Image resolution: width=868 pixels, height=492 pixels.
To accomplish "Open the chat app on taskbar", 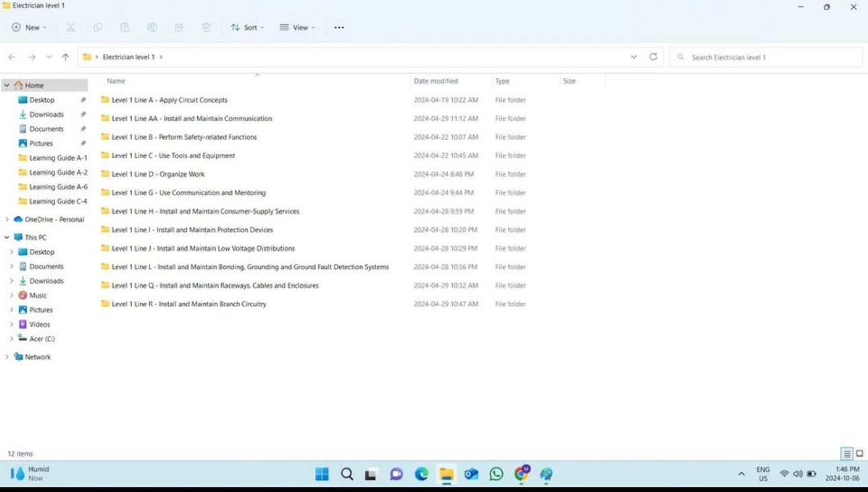I will (x=397, y=474).
